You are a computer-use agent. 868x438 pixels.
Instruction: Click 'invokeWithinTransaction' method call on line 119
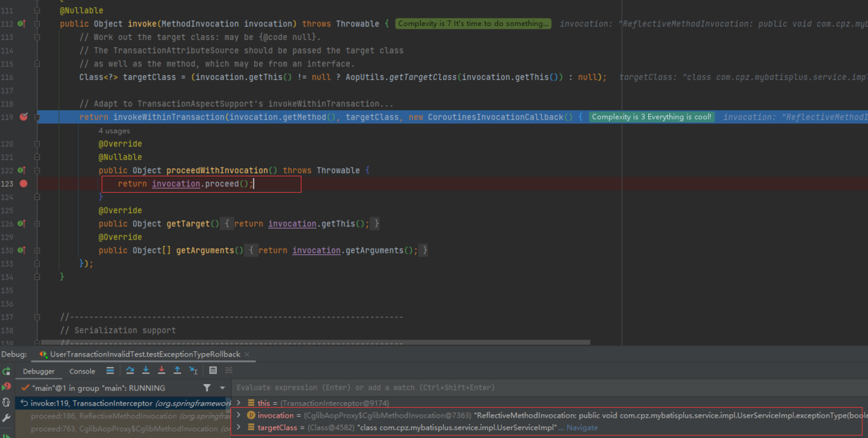coord(169,117)
